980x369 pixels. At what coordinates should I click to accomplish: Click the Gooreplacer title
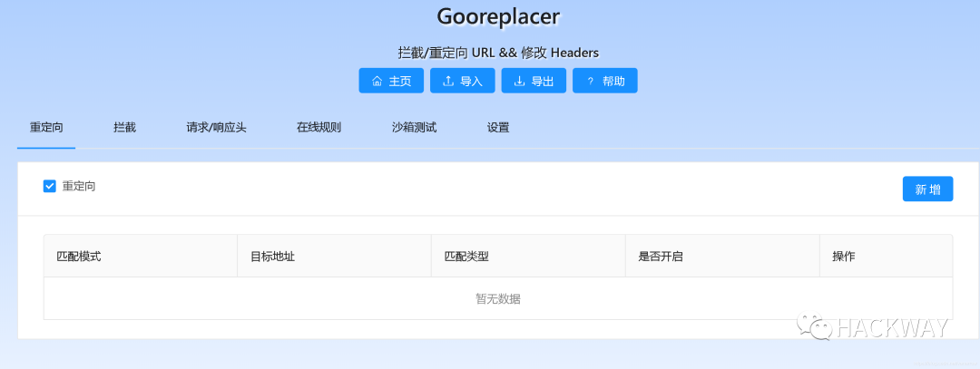coord(498,17)
